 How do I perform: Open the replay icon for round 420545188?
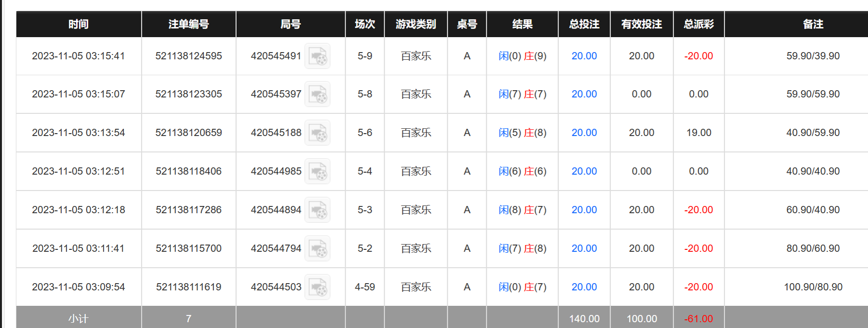tap(318, 133)
